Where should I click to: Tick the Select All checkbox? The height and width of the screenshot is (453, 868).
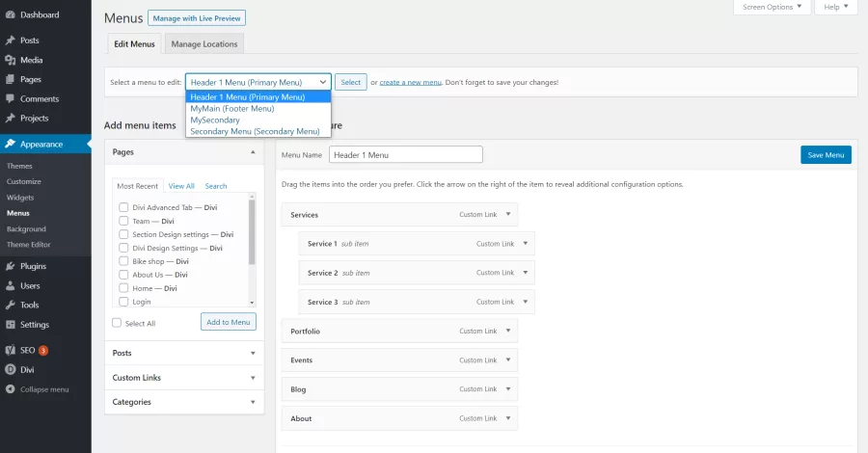pos(117,323)
